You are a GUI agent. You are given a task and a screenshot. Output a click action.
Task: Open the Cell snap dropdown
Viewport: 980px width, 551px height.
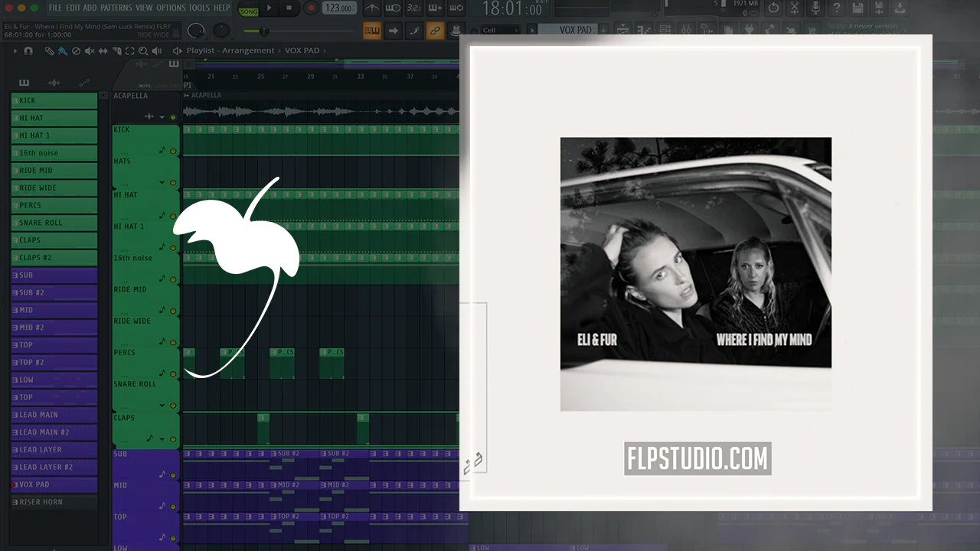(x=499, y=31)
